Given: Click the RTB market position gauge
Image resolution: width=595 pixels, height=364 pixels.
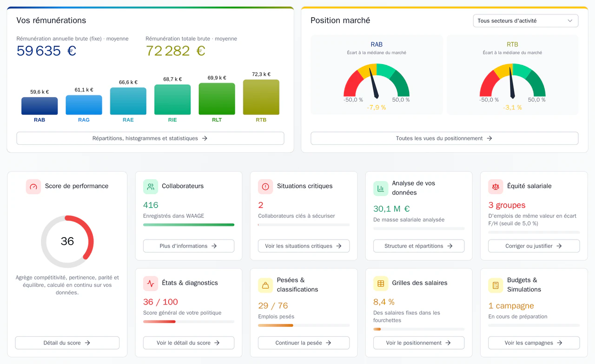Looking at the screenshot, I should point(512,81).
